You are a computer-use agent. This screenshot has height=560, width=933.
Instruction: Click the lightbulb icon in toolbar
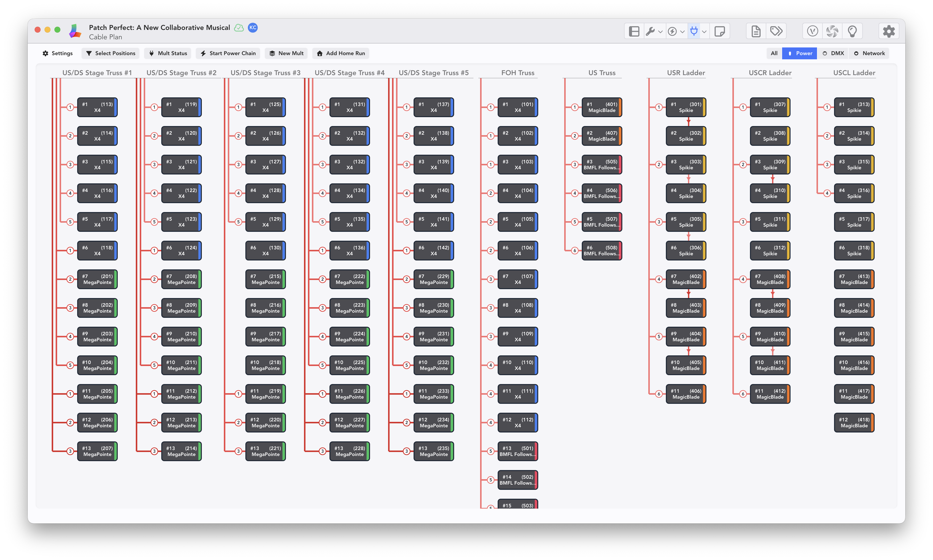click(852, 31)
